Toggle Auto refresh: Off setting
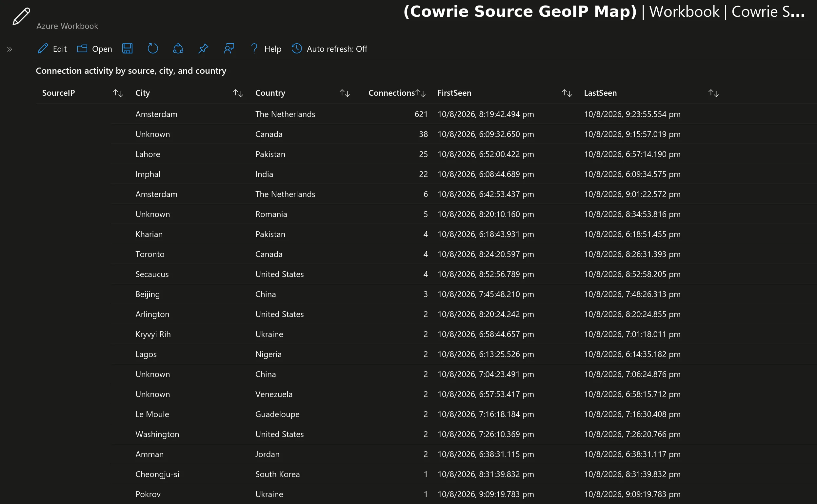817x504 pixels. click(x=329, y=49)
